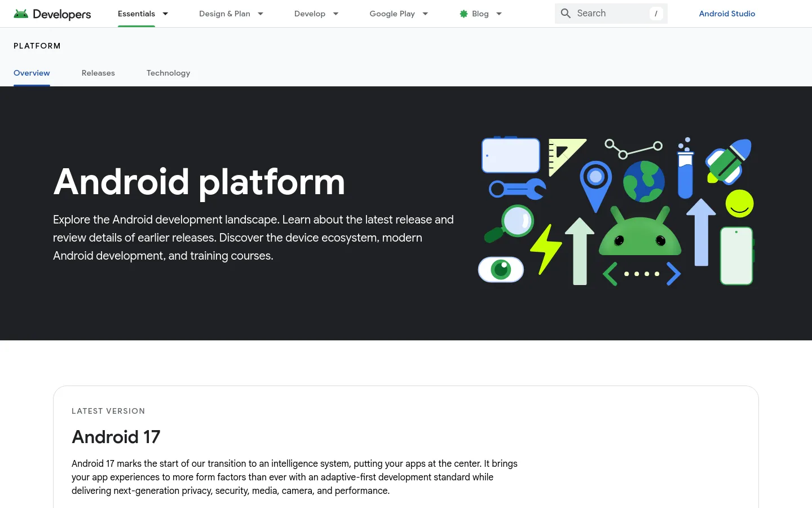Open the Design & Plan menu
This screenshot has width=812, height=508.
tap(224, 14)
